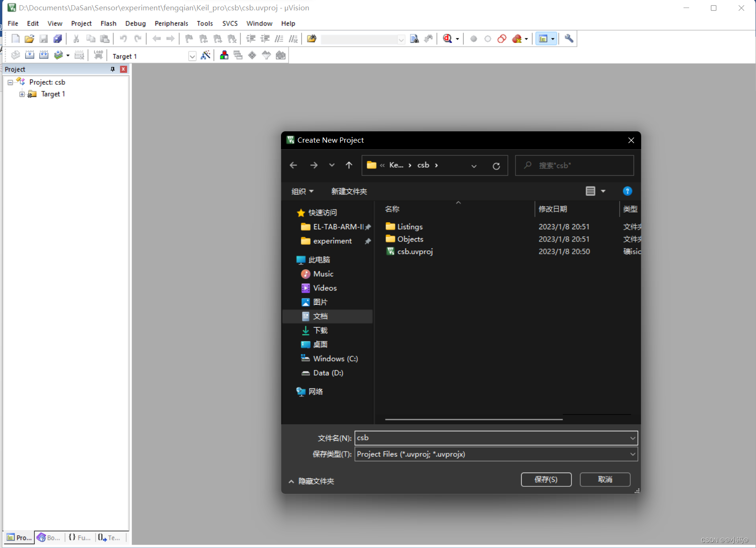Insert a breakpoint with the grey dot icon
The image size is (756, 548).
tap(474, 39)
